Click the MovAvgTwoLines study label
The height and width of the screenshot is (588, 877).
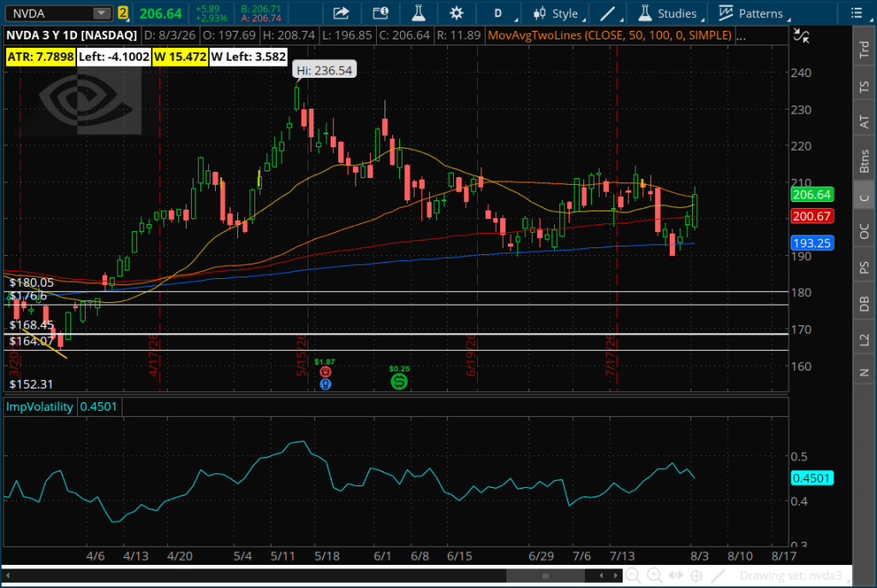coord(610,35)
